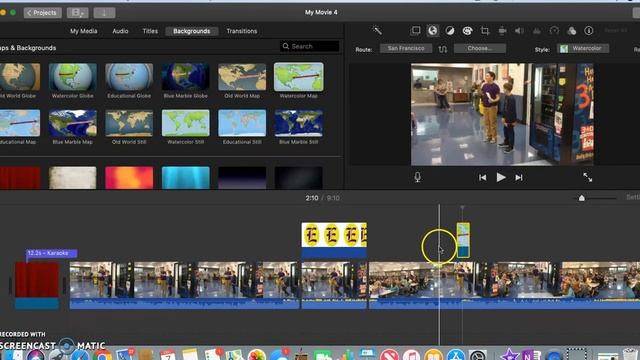Click the voiceover microphone icon
This screenshot has width=640, height=360.
(417, 177)
